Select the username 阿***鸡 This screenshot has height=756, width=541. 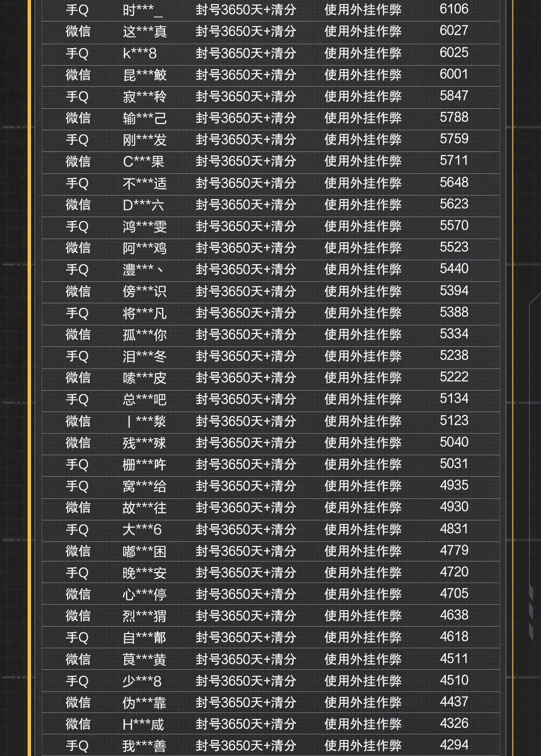145,248
